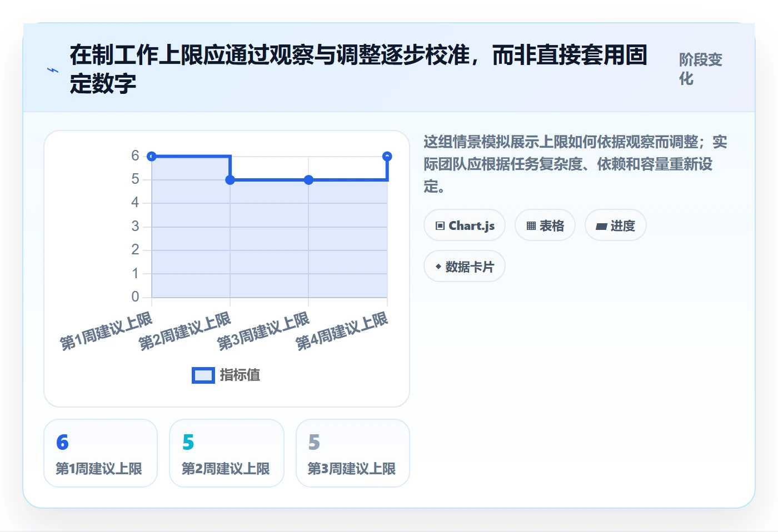Open the 表格 tag
Screen dimensions: 778x532
click(545, 225)
